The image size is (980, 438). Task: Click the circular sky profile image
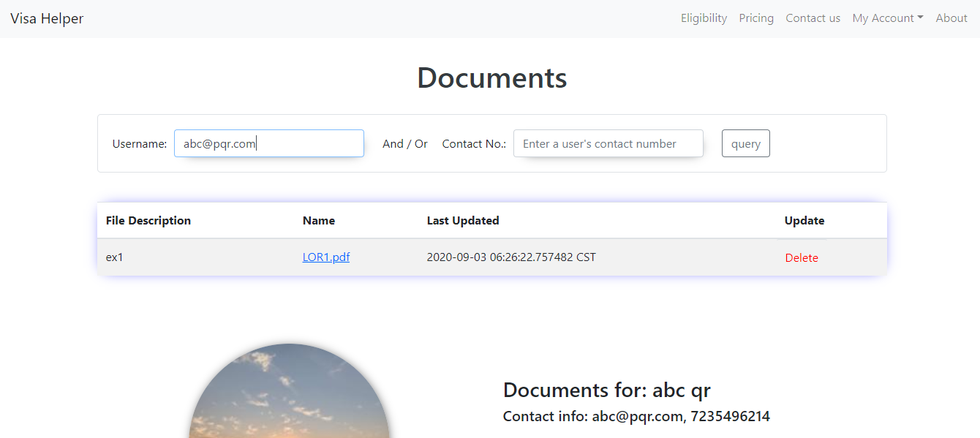(x=290, y=391)
